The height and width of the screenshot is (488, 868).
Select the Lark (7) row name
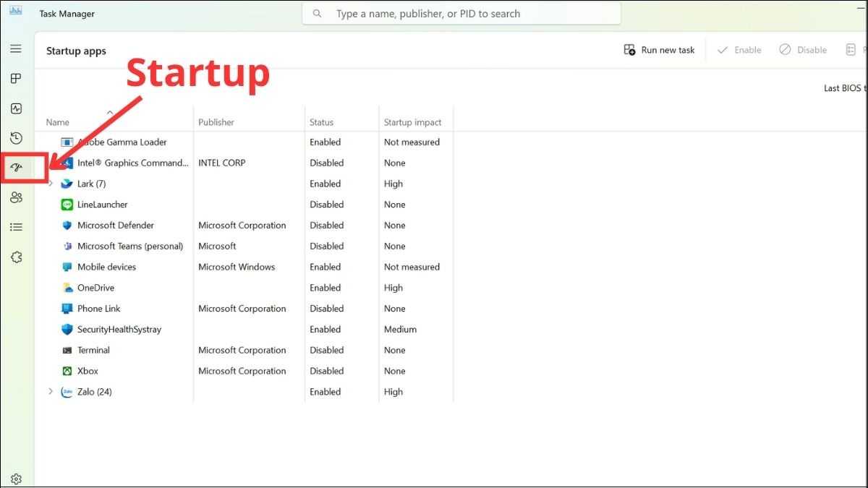[92, 184]
